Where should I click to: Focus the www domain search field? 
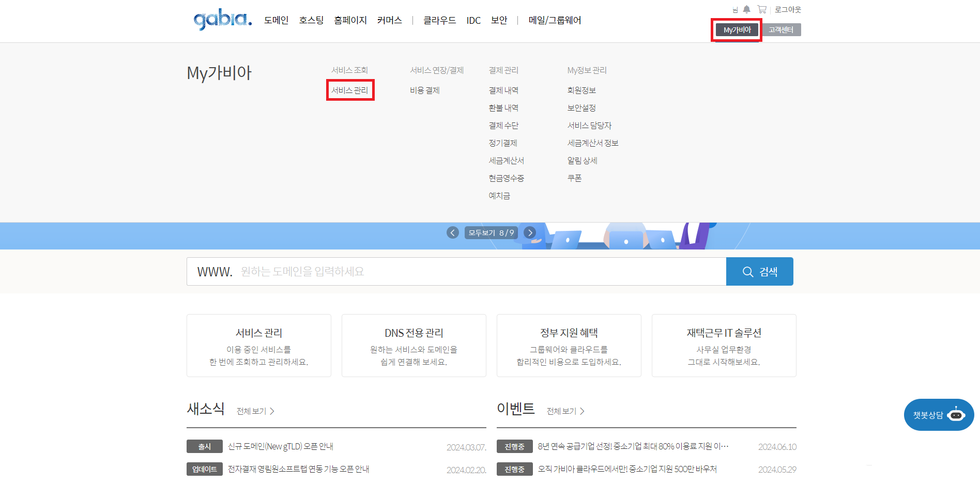tap(456, 271)
